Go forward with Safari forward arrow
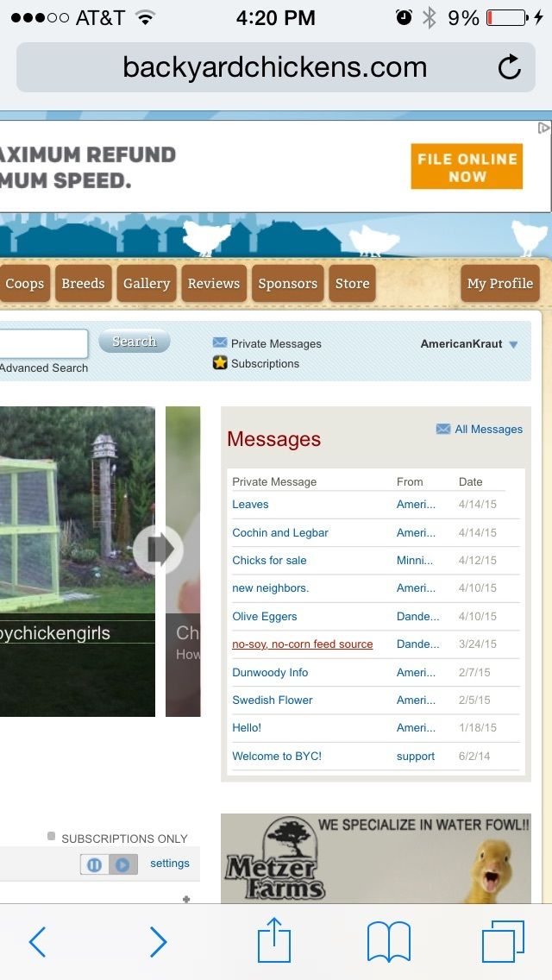Viewport: 552px width, 980px height. coord(158,941)
